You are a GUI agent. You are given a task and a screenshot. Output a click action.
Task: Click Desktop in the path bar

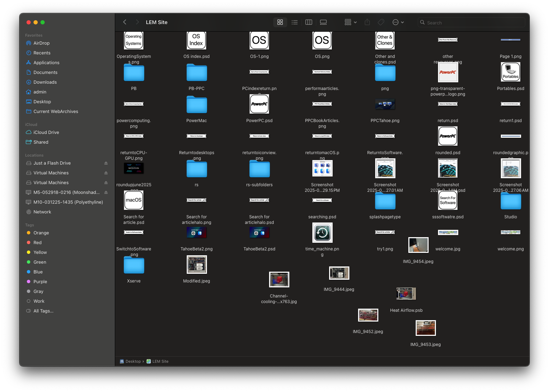(133, 362)
